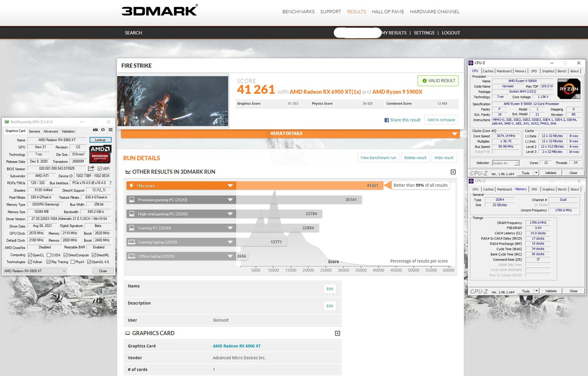Switch to the Sensors tab in GPU-Z
Image resolution: width=588 pixels, height=376 pixels.
(34, 132)
